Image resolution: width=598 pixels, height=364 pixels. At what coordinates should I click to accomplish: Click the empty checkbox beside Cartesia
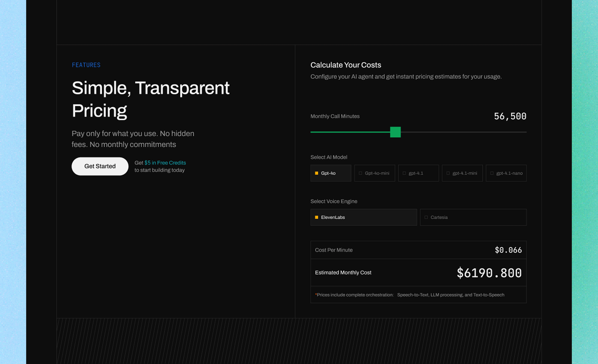[426, 217]
